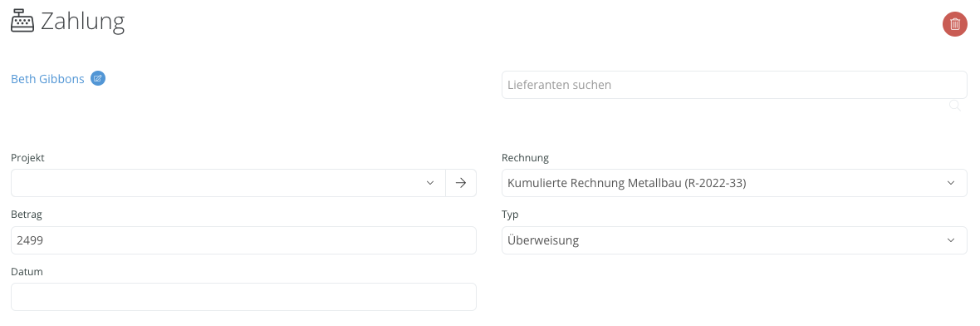Click the Zahlung page heading
The width and height of the screenshot is (980, 326).
[82, 22]
